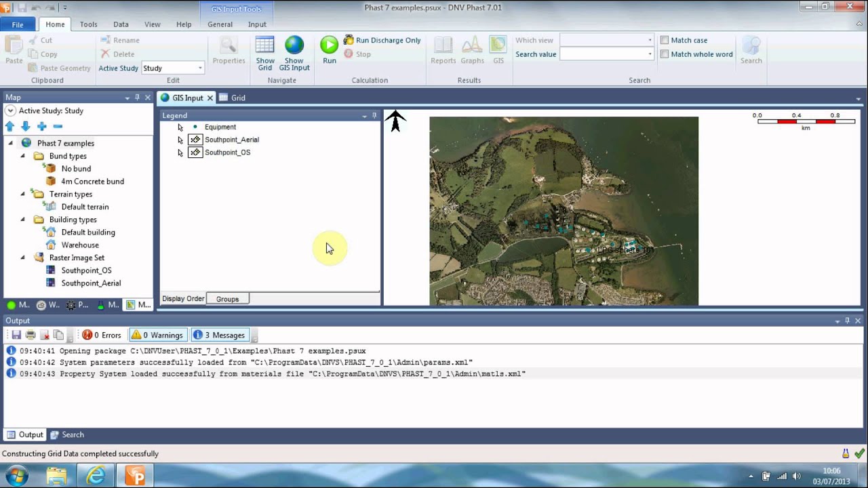The width and height of the screenshot is (868, 488).
Task: Open the Grid document tab
Action: pyautogui.click(x=233, y=98)
